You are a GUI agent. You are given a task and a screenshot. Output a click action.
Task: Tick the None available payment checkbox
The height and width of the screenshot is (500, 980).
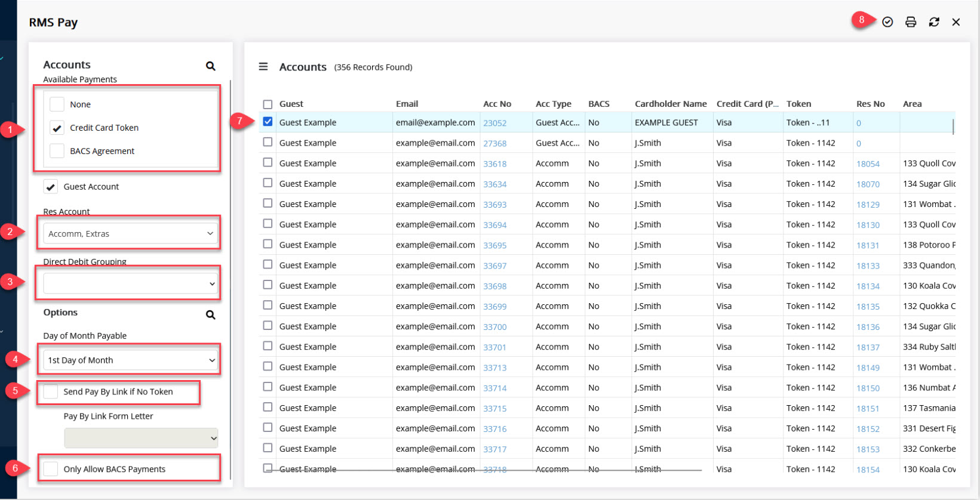(x=57, y=104)
